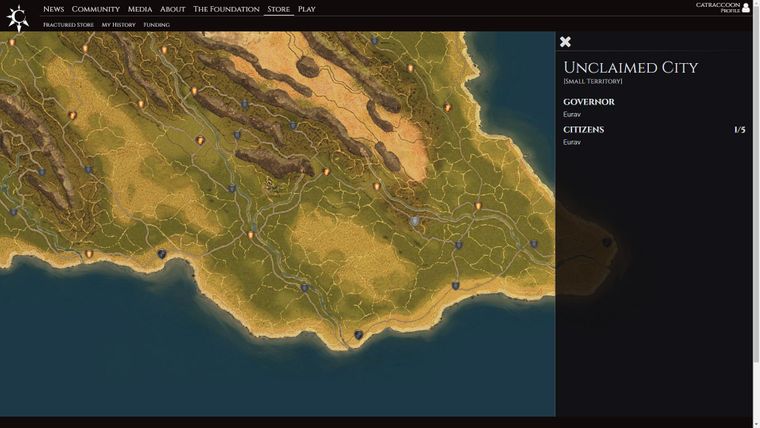Go to the Media section
This screenshot has height=428, width=760.
coord(140,9)
